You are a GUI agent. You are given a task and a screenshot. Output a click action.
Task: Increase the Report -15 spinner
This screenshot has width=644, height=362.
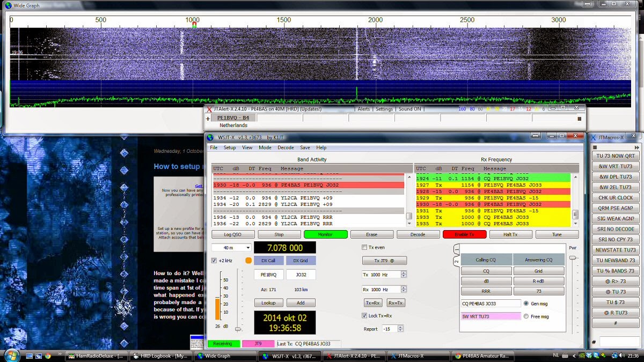(400, 327)
